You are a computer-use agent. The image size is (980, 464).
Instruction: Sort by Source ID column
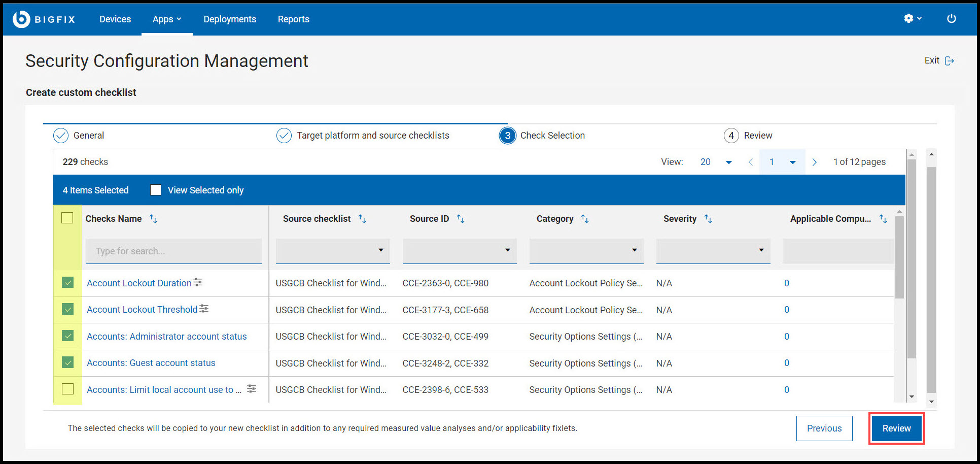461,219
